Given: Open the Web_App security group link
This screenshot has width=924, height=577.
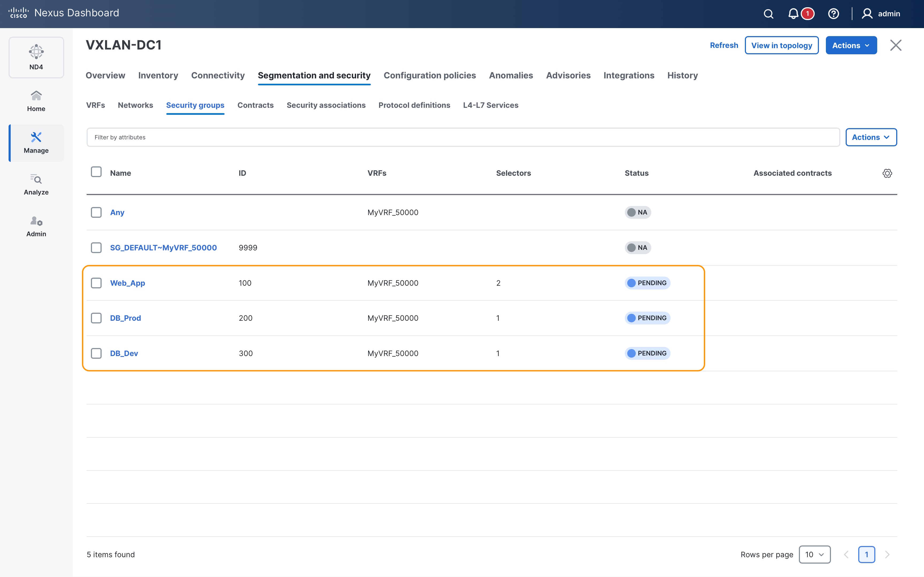Looking at the screenshot, I should [127, 283].
